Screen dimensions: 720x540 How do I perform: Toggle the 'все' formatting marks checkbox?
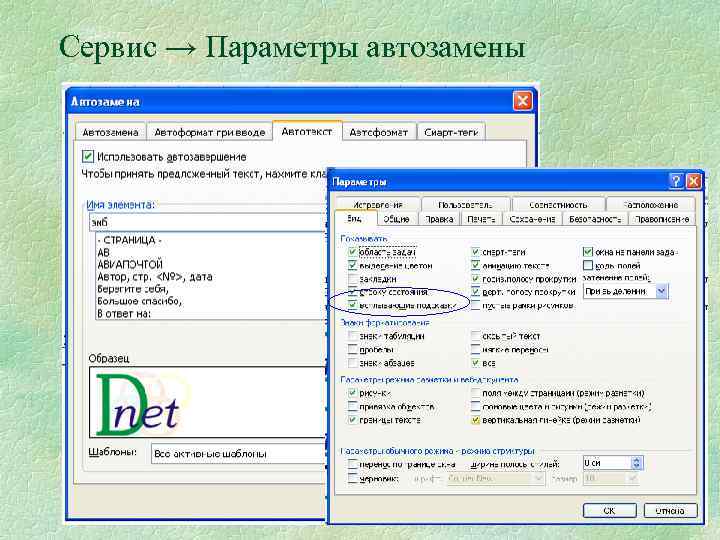coord(475,363)
